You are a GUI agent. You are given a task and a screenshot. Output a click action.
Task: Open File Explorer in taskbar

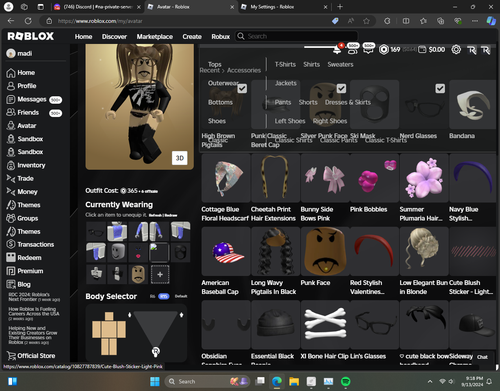click(294, 381)
